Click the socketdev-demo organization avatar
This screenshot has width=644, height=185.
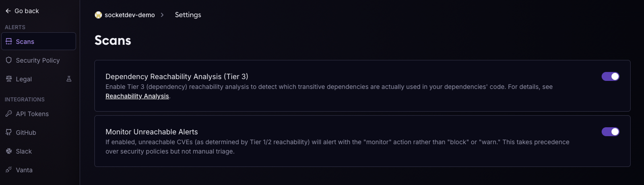tap(98, 15)
